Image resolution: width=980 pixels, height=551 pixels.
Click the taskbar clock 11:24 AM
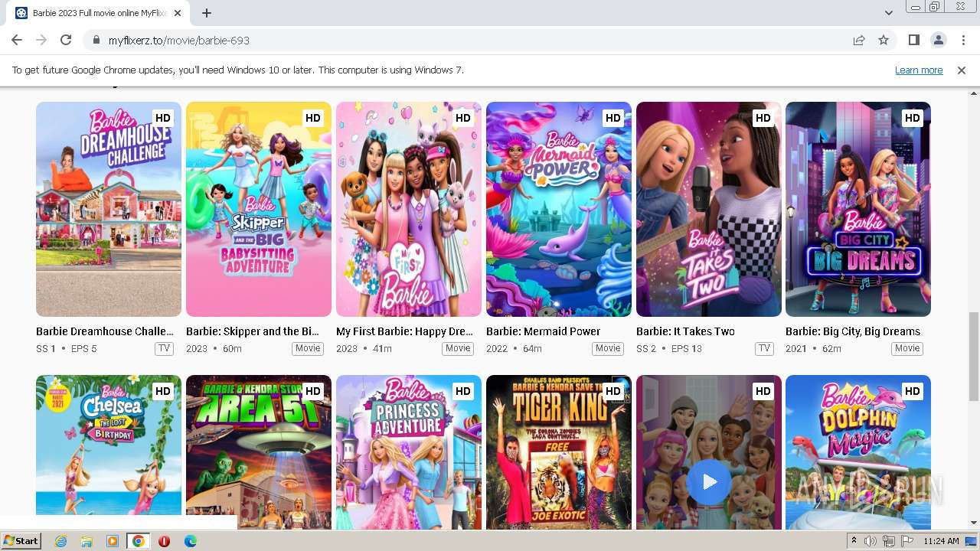coord(941,541)
